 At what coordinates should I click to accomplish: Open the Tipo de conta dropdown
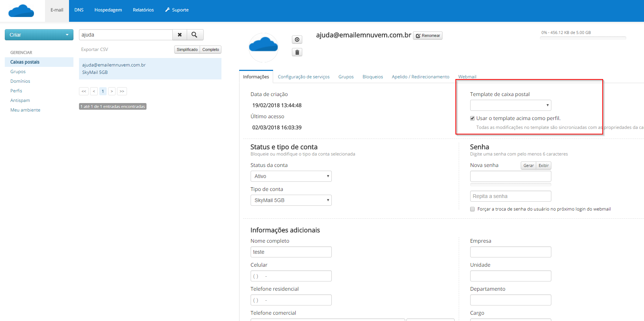click(291, 200)
